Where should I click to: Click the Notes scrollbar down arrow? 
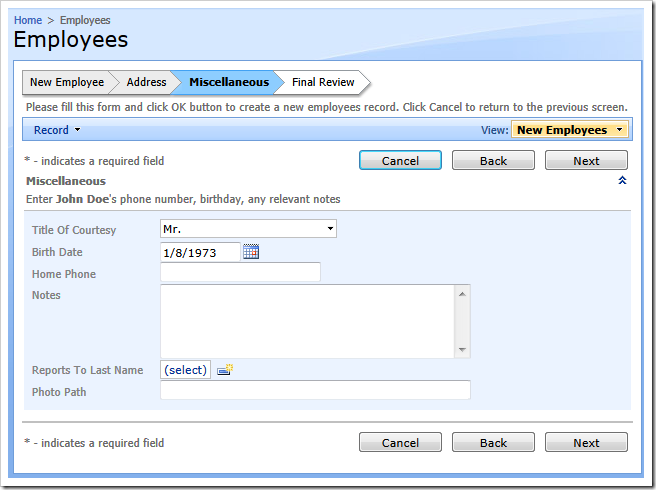pos(462,350)
